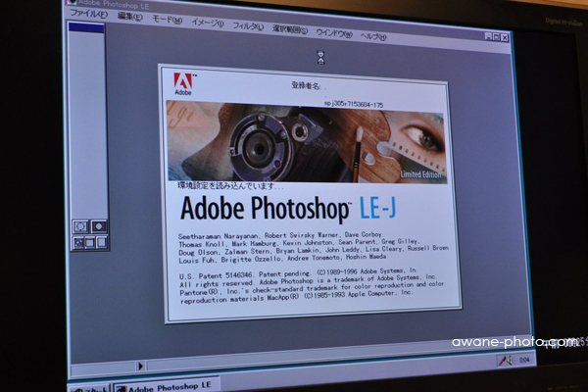Enable Quick Mask mode in toolbox
This screenshot has width=588, height=392.
[x=99, y=226]
